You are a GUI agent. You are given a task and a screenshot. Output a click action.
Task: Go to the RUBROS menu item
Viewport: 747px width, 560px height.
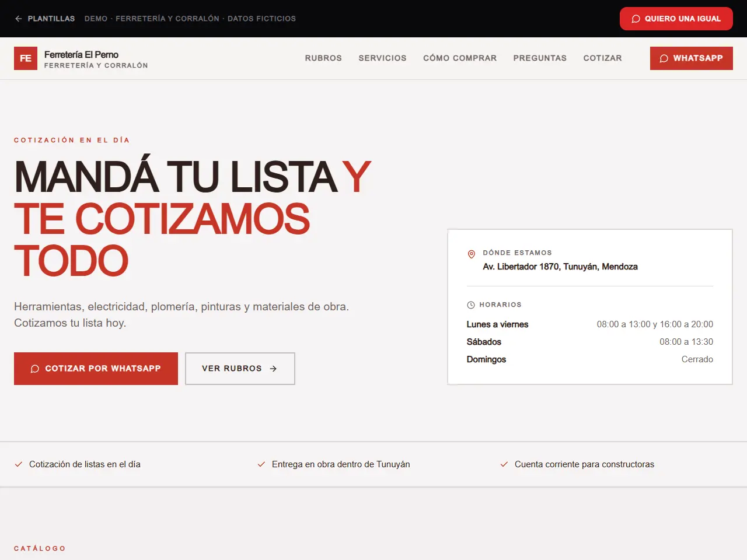click(x=323, y=58)
